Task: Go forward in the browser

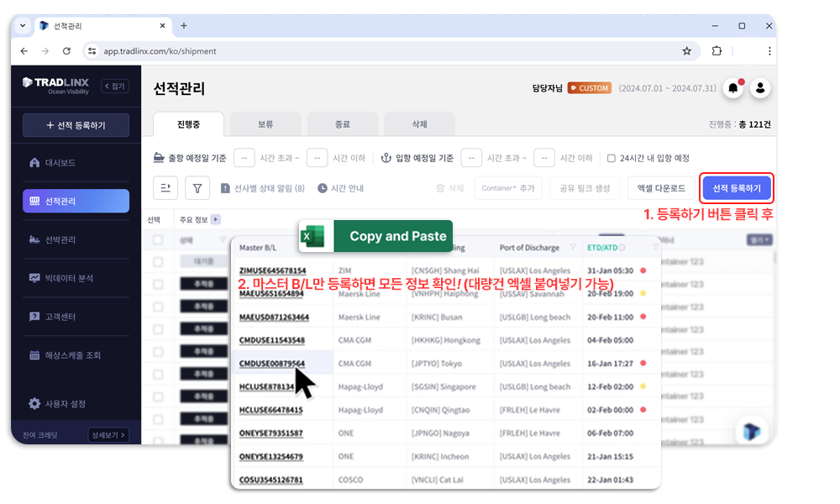Action: [45, 51]
